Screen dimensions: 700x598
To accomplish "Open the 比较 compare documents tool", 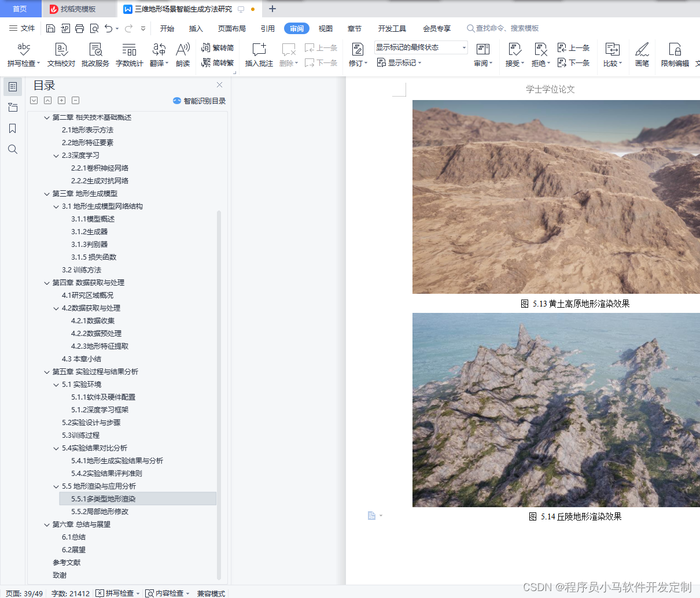I will (x=613, y=55).
